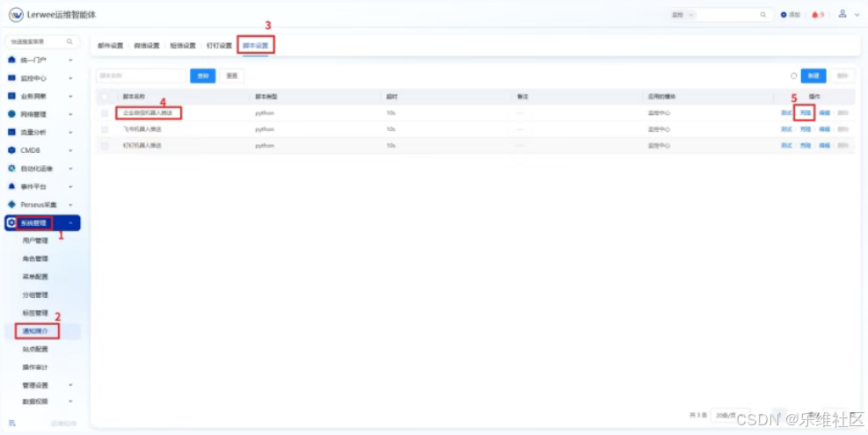Viewport: 868px width, 435px height.
Task: Collapse the 系统管理 menu chevron
Action: coord(70,222)
